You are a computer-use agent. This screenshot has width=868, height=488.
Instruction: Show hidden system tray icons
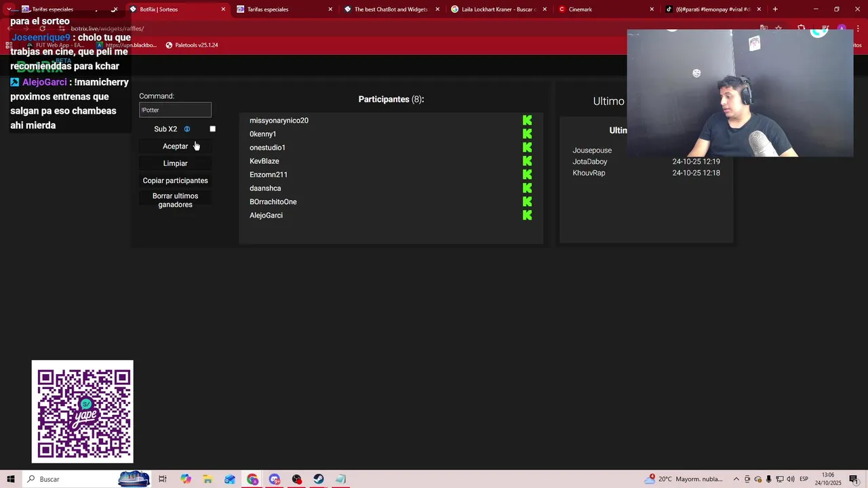coord(736,479)
